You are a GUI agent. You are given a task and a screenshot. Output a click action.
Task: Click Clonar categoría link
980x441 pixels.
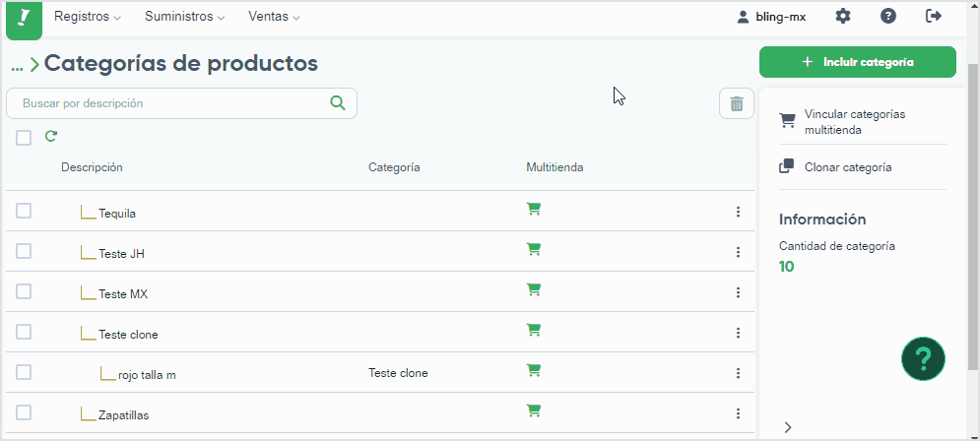tap(848, 167)
